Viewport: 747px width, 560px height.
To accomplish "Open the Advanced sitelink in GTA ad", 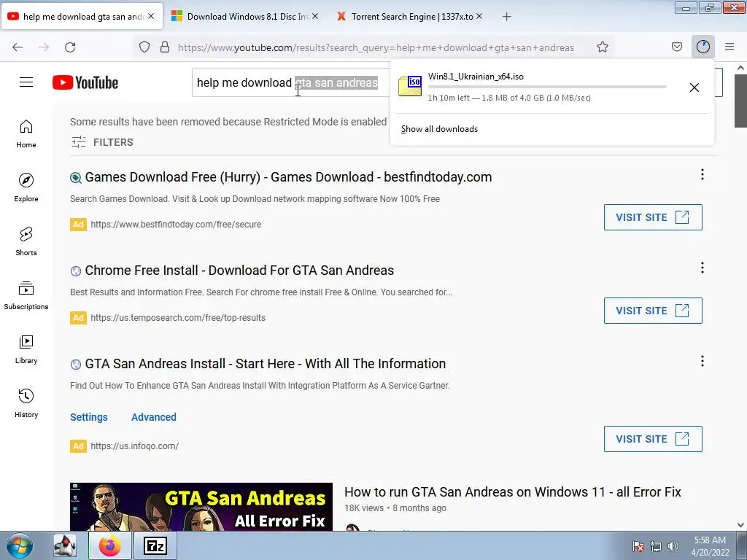I will pos(154,417).
